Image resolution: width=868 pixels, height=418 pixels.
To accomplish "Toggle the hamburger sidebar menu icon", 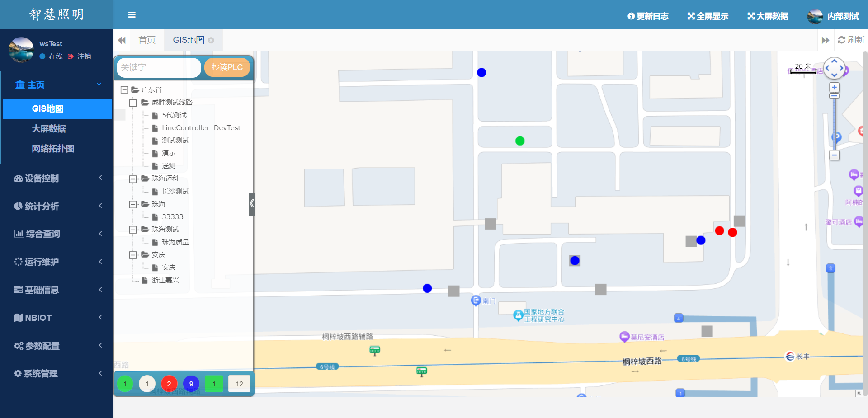I will coord(132,15).
